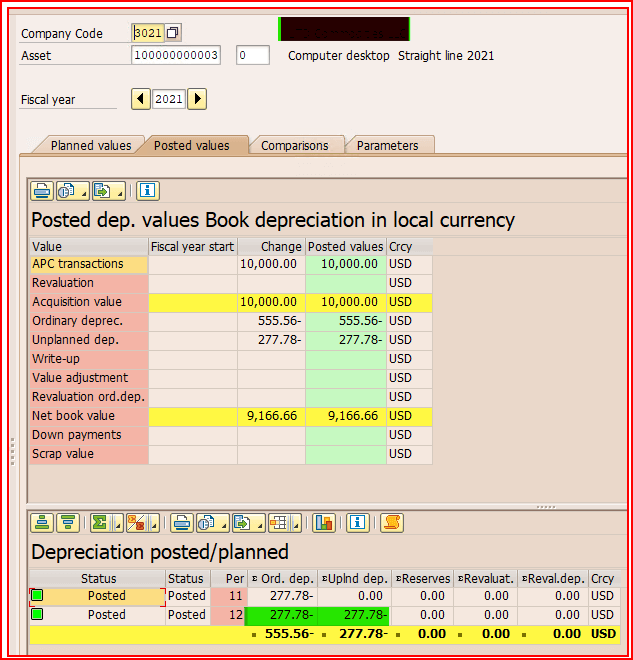
Task: Select the Reserves column header
Action: (x=423, y=579)
